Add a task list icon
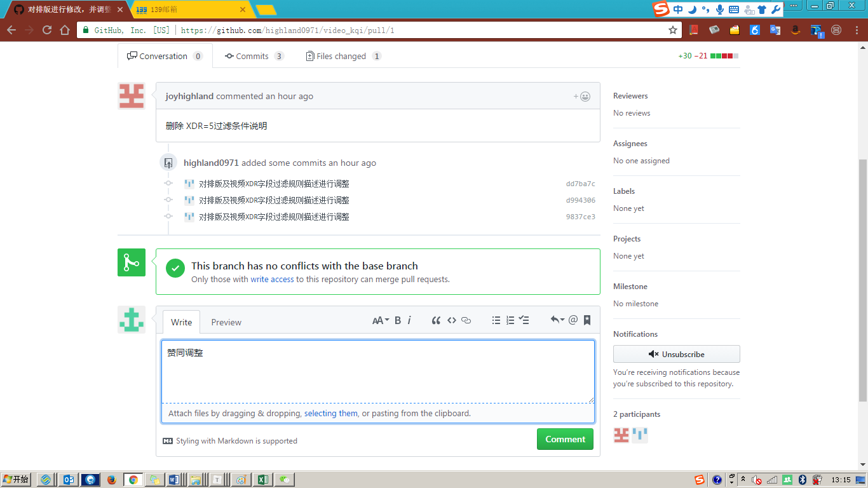The width and height of the screenshot is (868, 488). click(524, 320)
